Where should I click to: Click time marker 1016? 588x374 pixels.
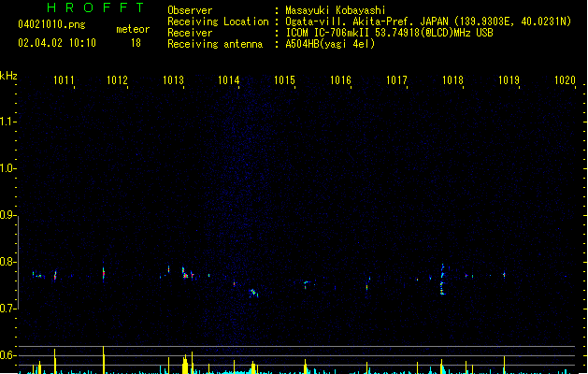tap(340, 80)
